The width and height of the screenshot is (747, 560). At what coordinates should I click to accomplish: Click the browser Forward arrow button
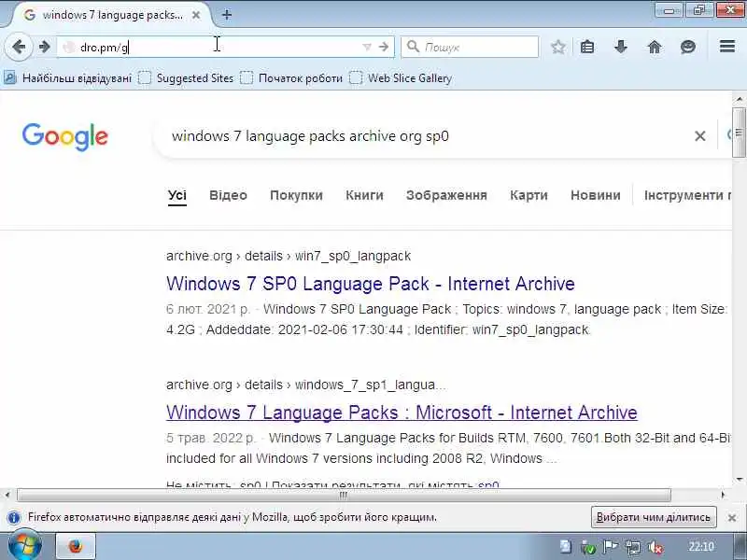(x=44, y=47)
